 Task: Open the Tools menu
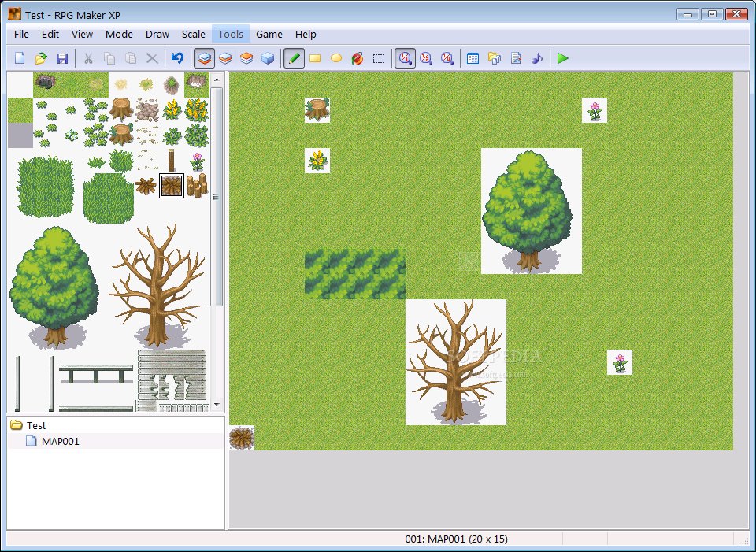click(x=231, y=34)
